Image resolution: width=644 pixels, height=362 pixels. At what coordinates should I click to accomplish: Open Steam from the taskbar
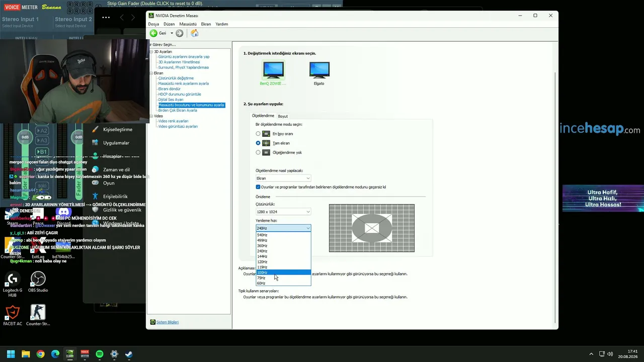pyautogui.click(x=129, y=354)
